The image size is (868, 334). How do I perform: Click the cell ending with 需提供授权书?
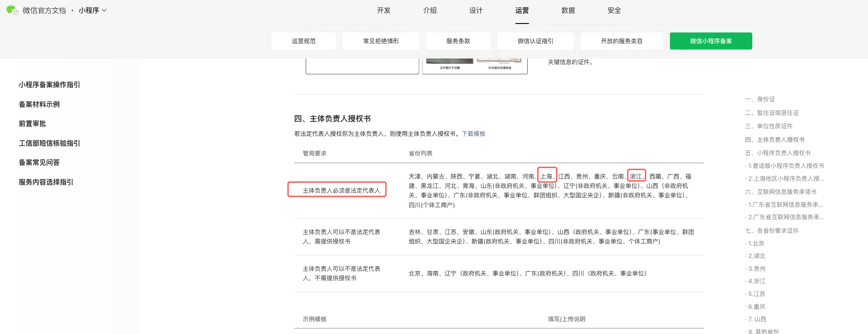(x=342, y=237)
